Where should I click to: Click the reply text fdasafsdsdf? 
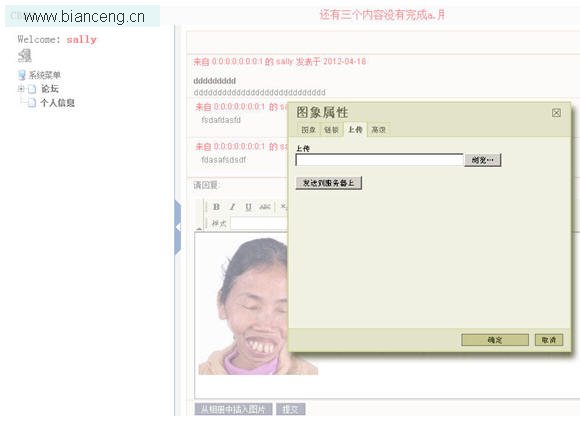pos(224,160)
